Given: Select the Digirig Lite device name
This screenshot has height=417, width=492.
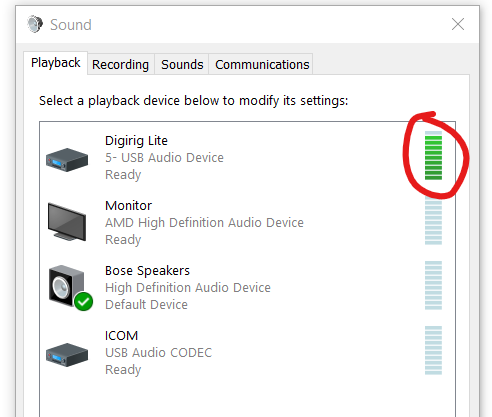Looking at the screenshot, I should click(136, 141).
